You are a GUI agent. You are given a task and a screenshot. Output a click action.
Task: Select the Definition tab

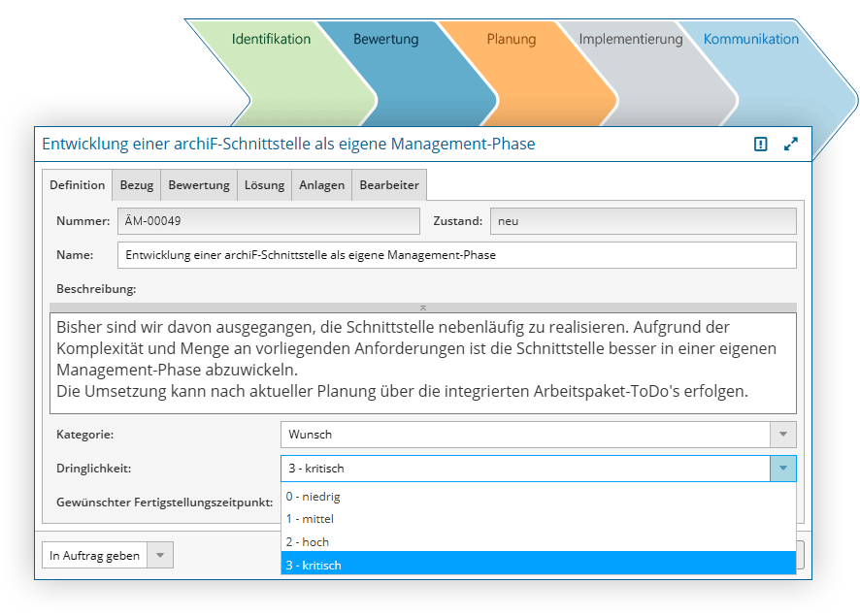tap(78, 185)
